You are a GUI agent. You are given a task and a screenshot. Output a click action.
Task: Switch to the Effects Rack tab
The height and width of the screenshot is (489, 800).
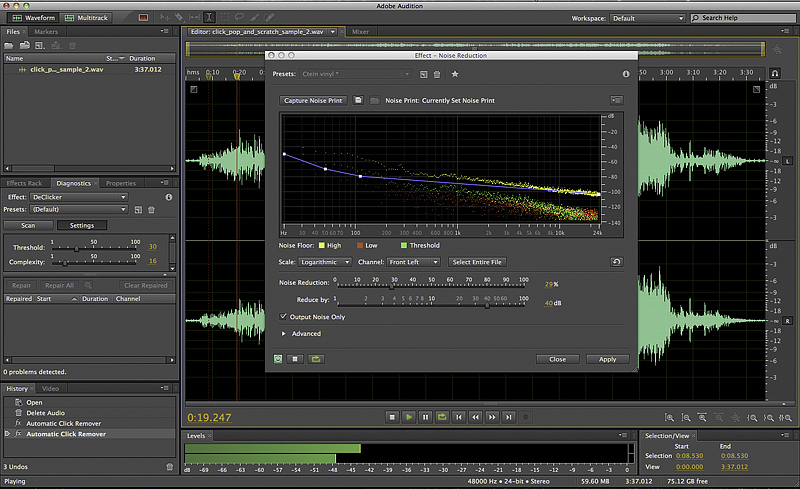point(24,183)
